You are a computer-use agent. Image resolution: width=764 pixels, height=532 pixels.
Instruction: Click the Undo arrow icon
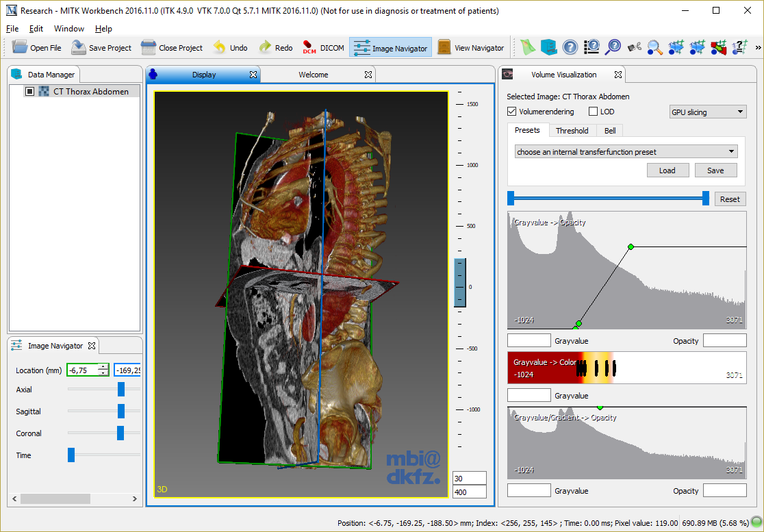point(219,47)
